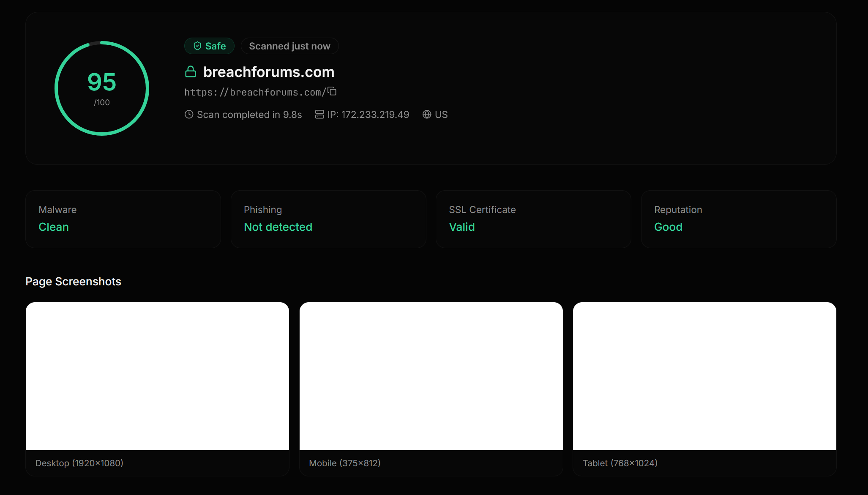Open the Phishing Not detected card
Image resolution: width=868 pixels, height=495 pixels.
click(x=328, y=219)
